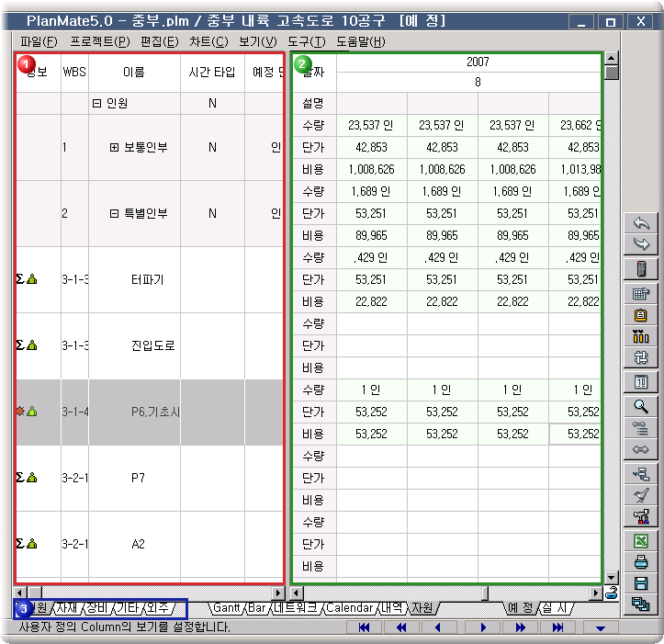Select the 자재 resource tab
Screen dimensions: 664x644
tap(67, 608)
